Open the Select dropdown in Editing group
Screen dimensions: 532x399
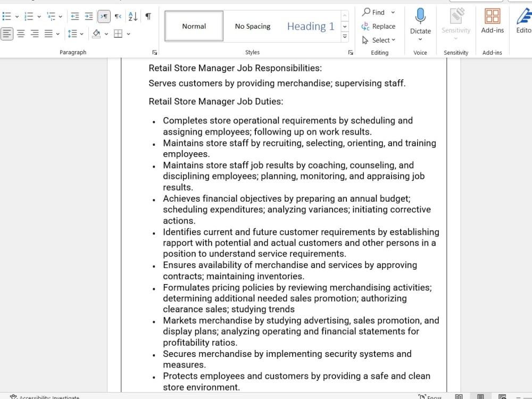tap(379, 40)
